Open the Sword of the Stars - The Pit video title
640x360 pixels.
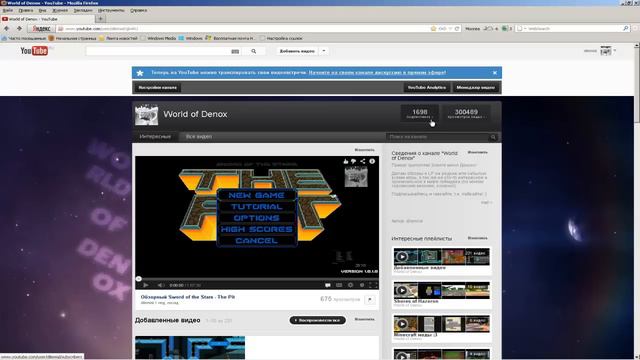pos(188,297)
